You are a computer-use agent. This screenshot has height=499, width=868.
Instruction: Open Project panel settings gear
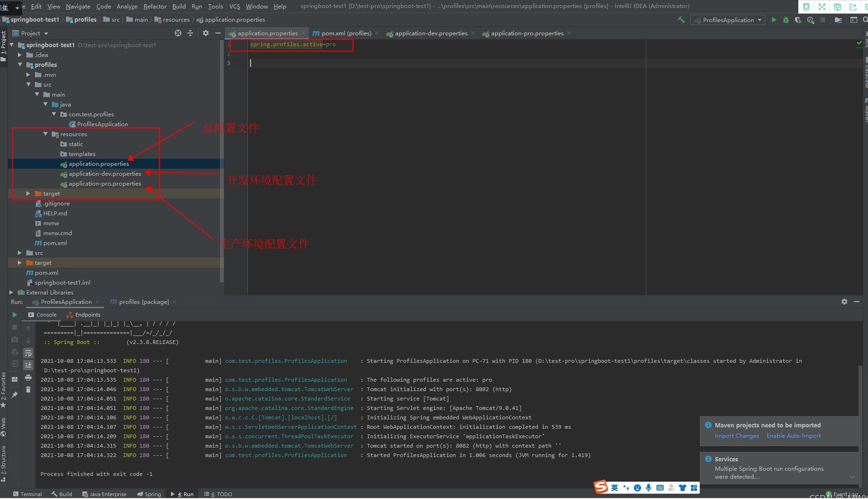(x=205, y=33)
